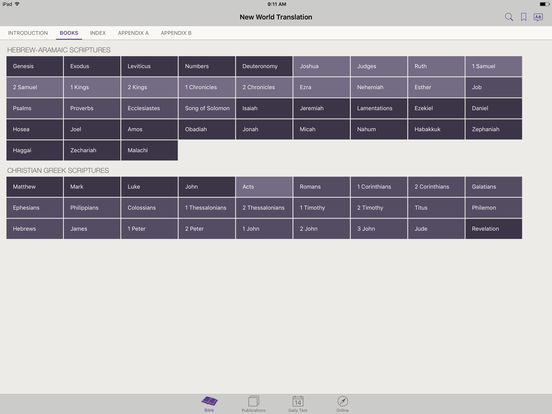Select the book of Mark
Image resolution: width=552 pixels, height=414 pixels.
[92, 187]
